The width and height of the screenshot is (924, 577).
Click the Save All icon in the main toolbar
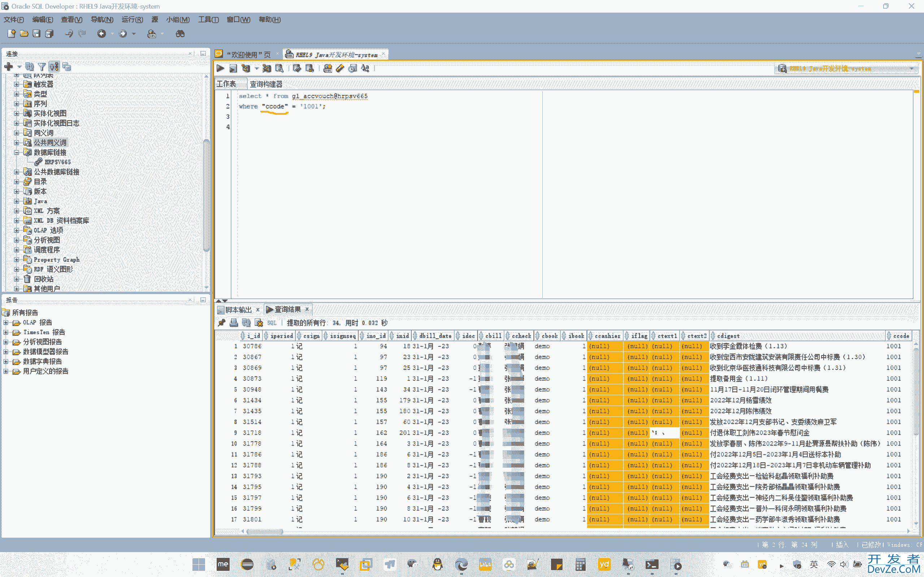coord(49,34)
